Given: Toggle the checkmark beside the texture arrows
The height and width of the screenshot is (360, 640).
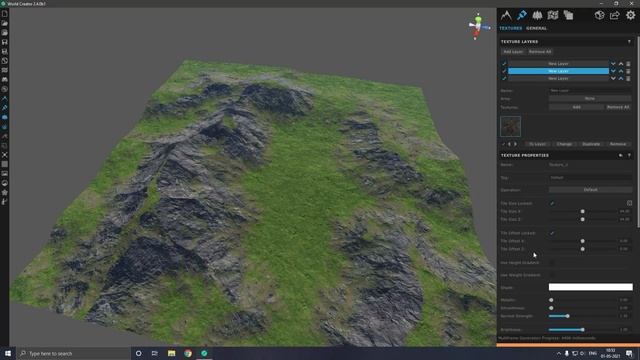Looking at the screenshot, I should point(503,144).
